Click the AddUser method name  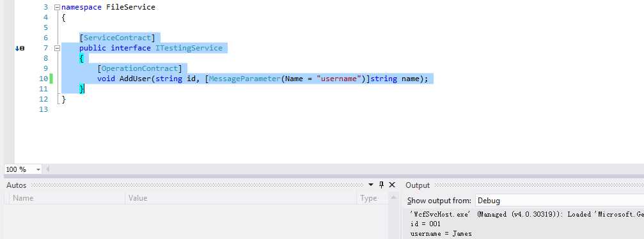(x=135, y=79)
